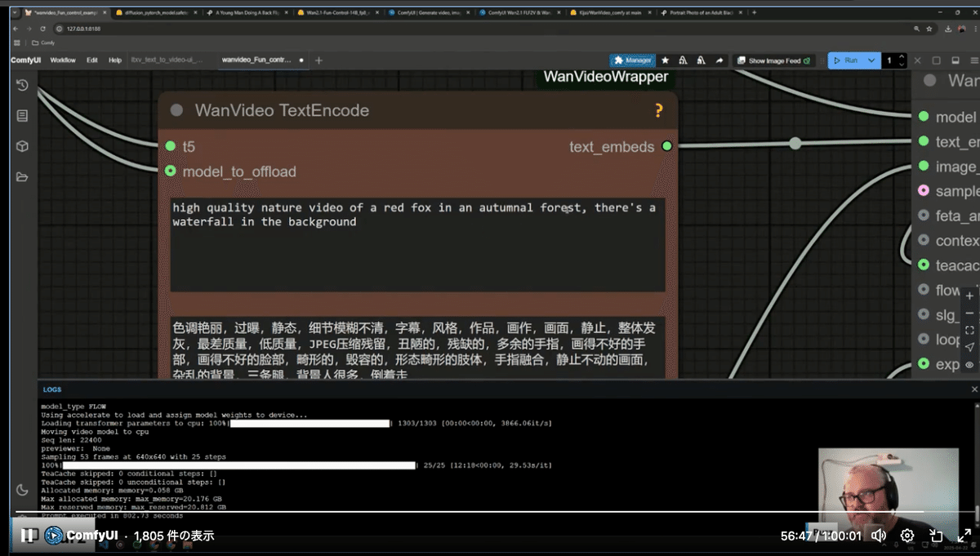Mute the video player volume
Screen dimensions: 980x556
pos(879,536)
